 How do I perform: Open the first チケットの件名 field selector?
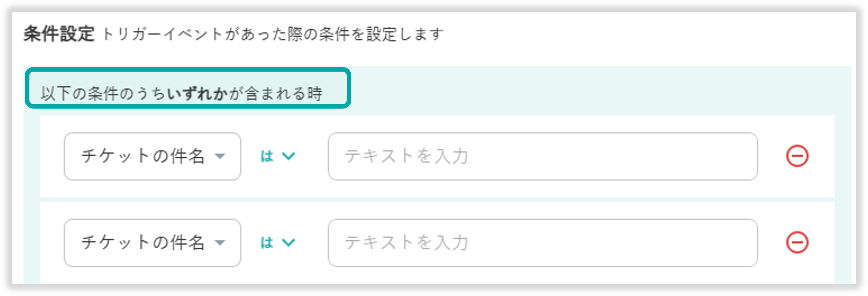coord(152,156)
